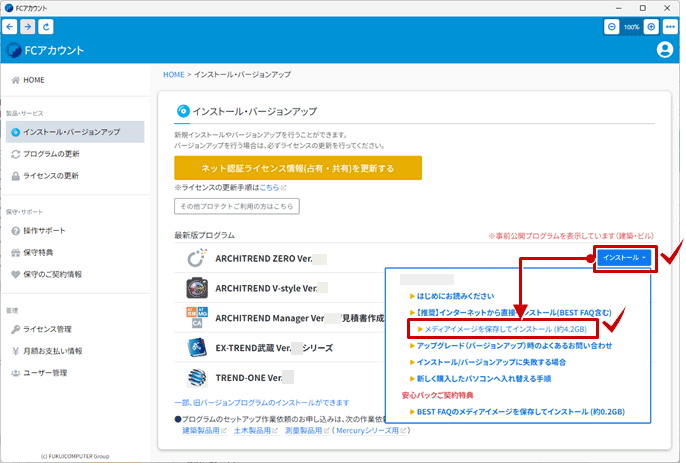This screenshot has width=686, height=463.
Task: Click the ARCHITREND V-style Ver. product name
Action: coord(266,288)
